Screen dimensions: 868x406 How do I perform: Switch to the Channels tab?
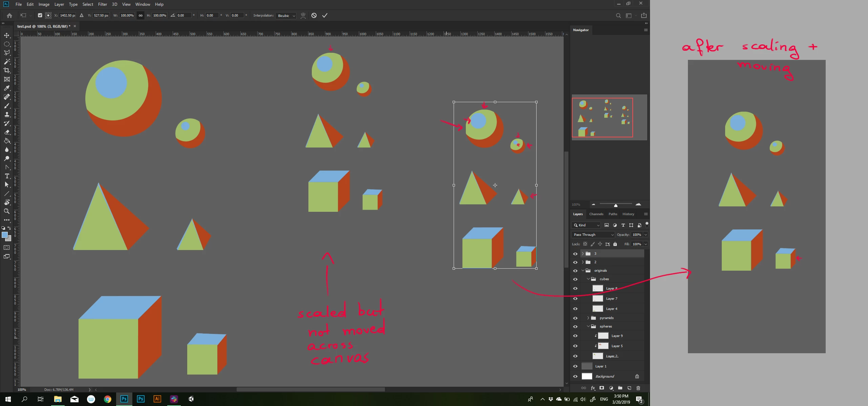(x=596, y=214)
